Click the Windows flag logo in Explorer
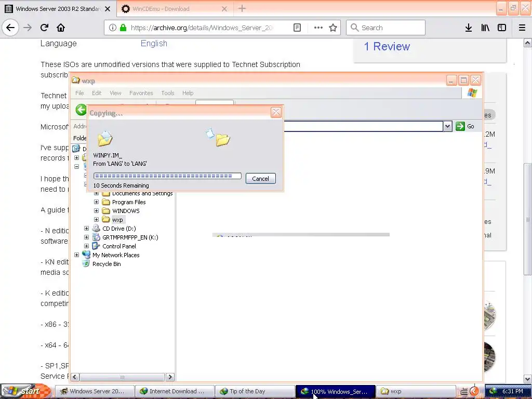This screenshot has width=532, height=399. 472,93
